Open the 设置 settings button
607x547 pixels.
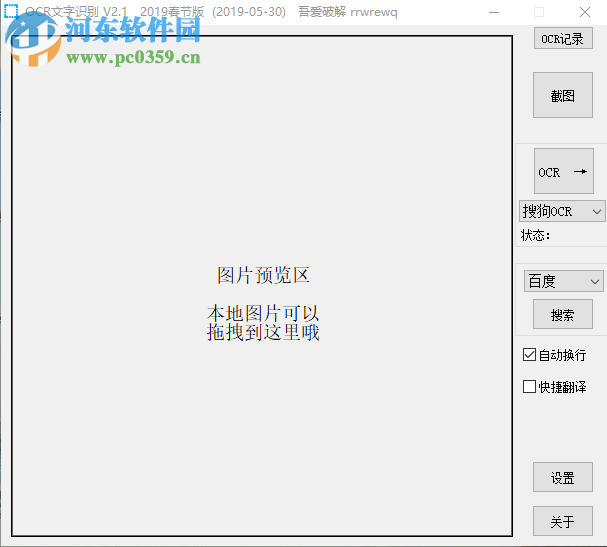(563, 477)
